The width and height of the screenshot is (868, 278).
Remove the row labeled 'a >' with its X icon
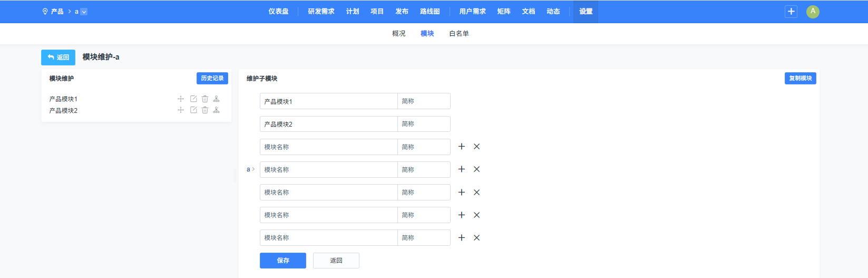point(476,169)
